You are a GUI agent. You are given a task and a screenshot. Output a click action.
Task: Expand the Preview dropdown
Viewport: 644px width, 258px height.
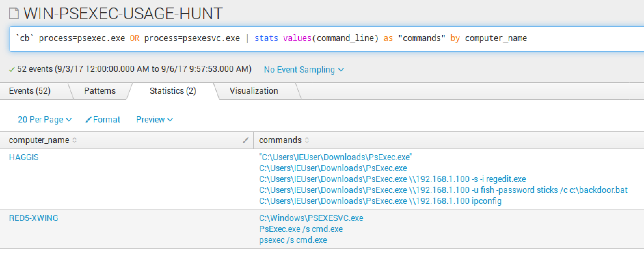pyautogui.click(x=154, y=119)
